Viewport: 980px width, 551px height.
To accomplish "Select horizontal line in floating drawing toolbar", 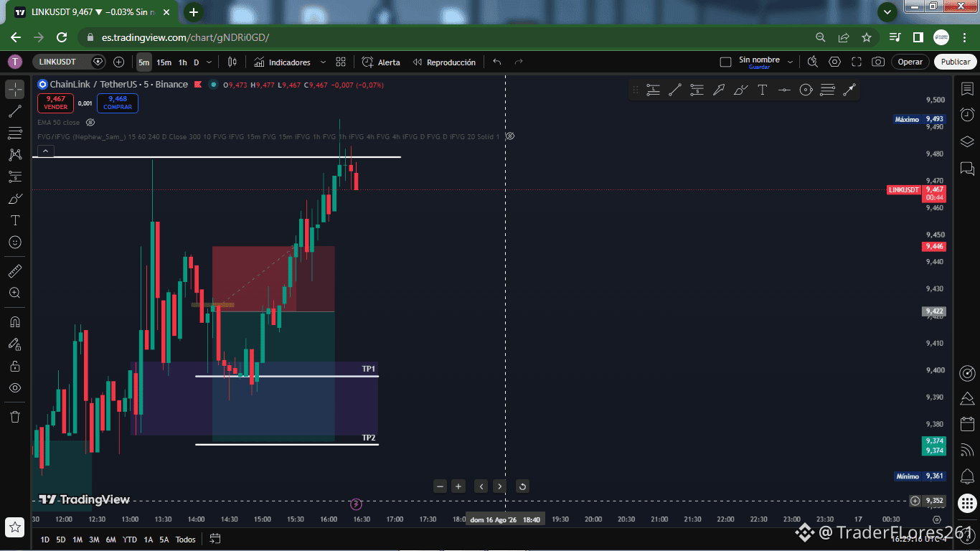I will tap(784, 90).
